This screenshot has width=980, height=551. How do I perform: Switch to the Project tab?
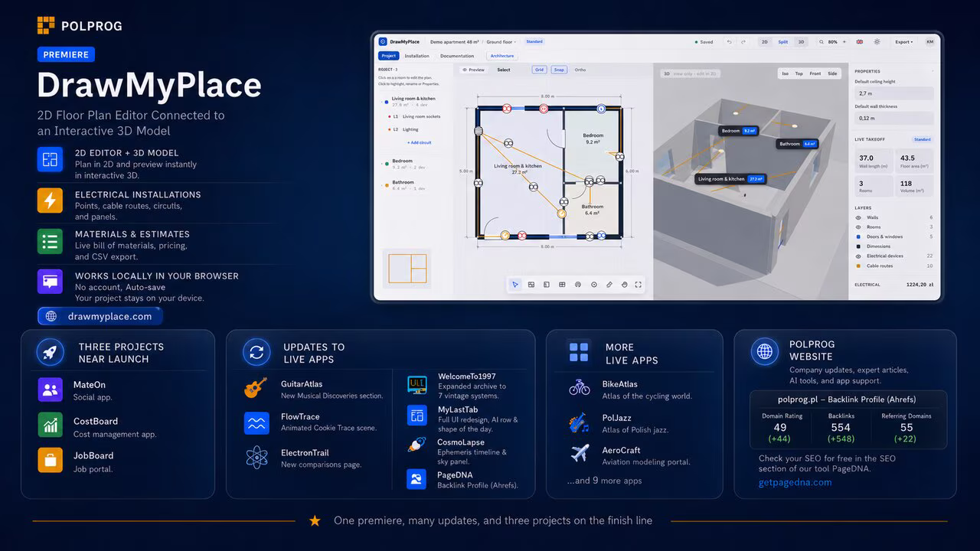(389, 56)
